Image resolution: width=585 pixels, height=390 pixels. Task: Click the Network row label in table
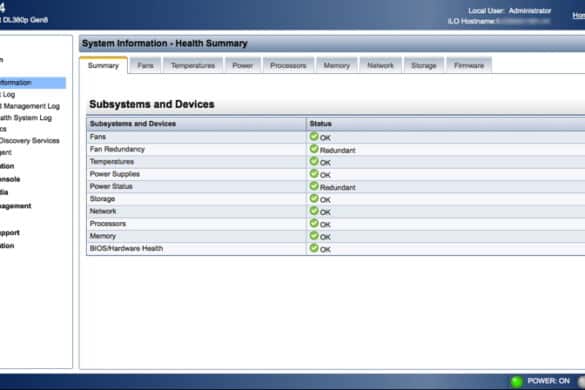coord(103,211)
